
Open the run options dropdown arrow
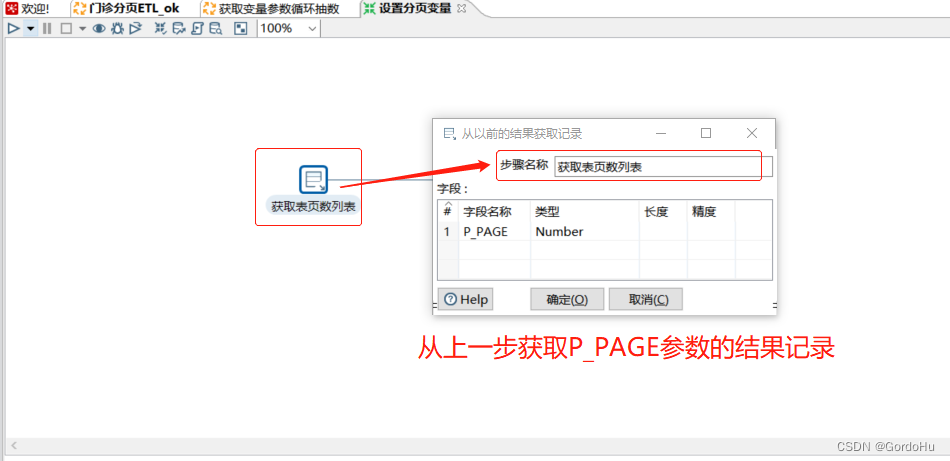tap(30, 28)
